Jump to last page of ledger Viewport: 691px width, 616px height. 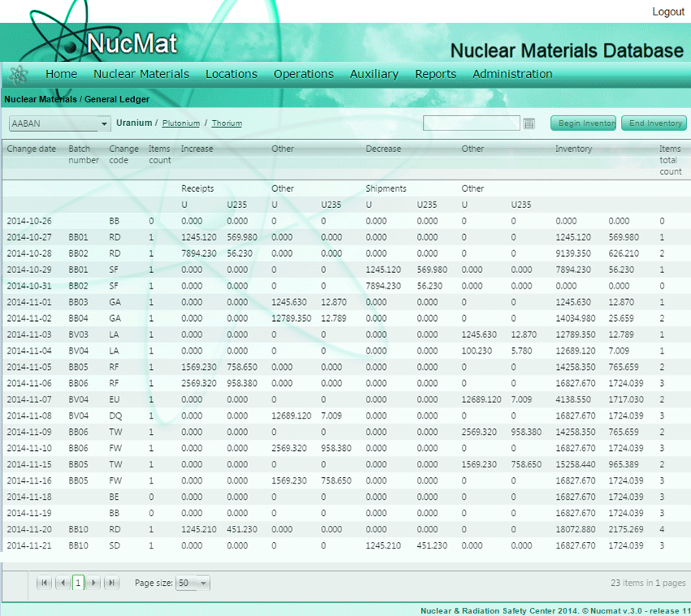click(111, 583)
